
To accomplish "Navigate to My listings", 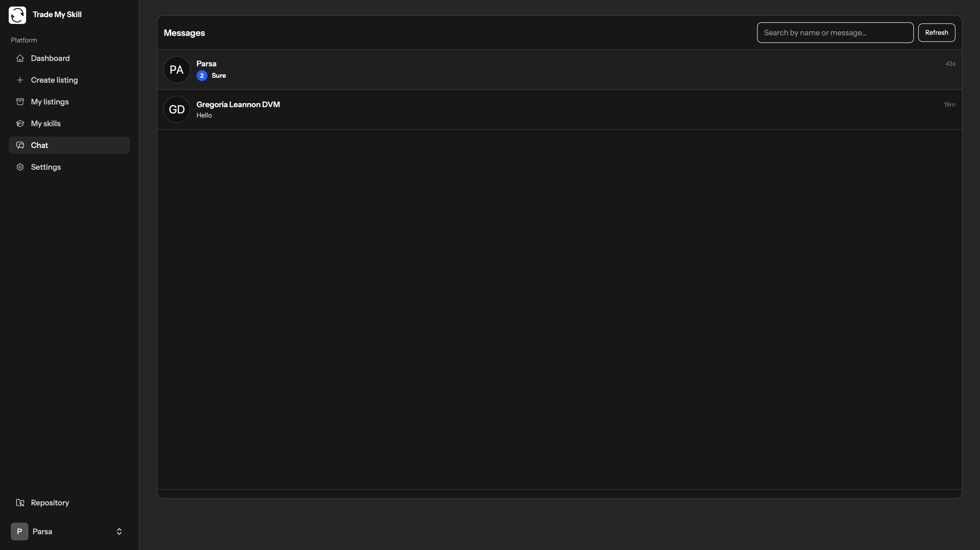I will pos(50,102).
